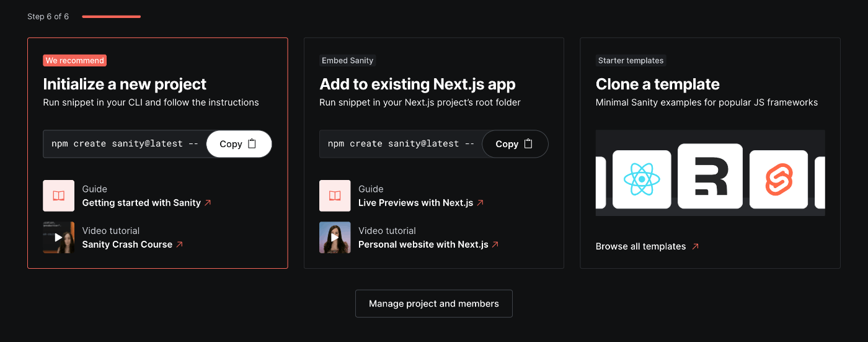Click the Step 6 of 6 text
The width and height of the screenshot is (868, 342).
tap(48, 17)
